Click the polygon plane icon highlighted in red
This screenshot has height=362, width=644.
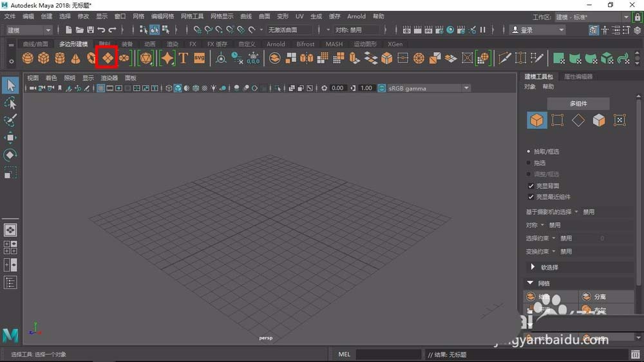pos(107,59)
